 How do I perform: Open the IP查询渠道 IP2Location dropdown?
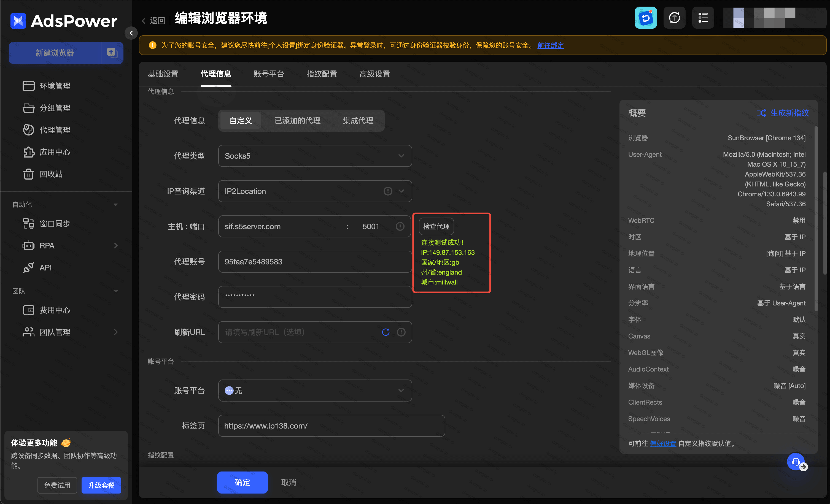(303, 191)
